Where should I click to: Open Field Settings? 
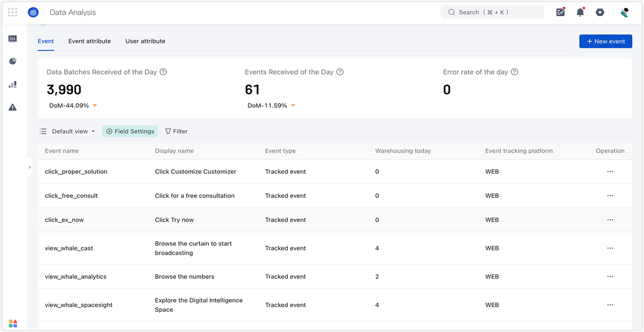130,131
